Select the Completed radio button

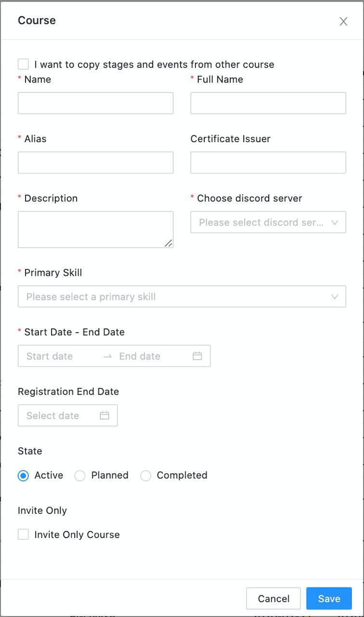click(146, 475)
